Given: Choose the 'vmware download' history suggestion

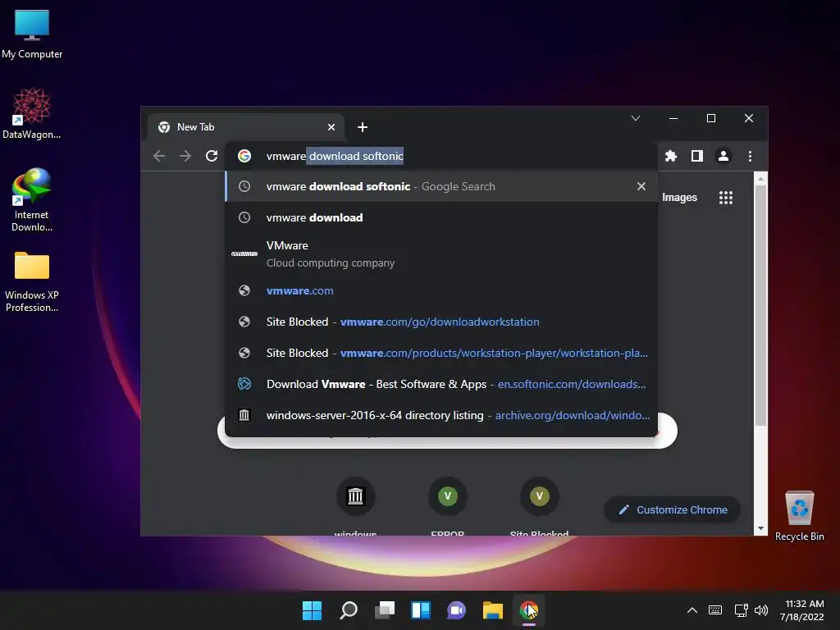Looking at the screenshot, I should click(441, 217).
